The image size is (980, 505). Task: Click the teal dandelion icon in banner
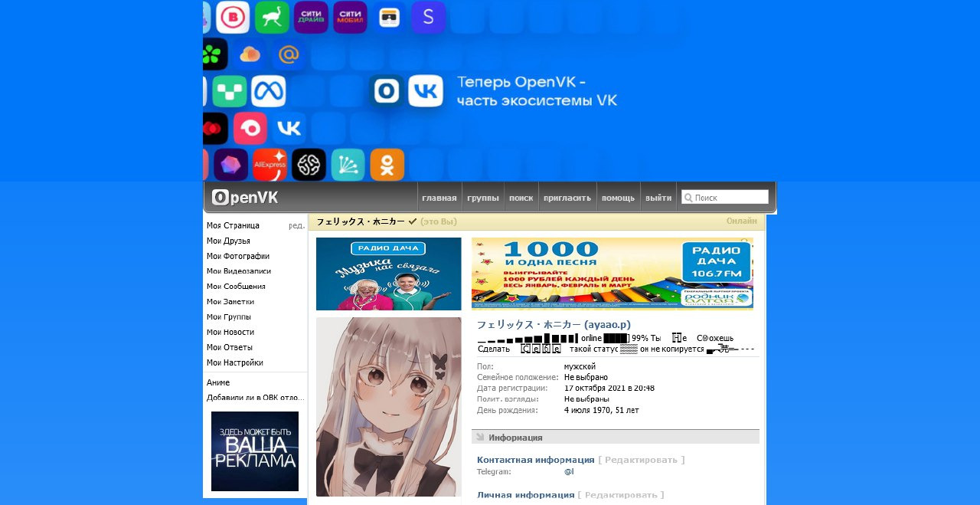coord(348,165)
